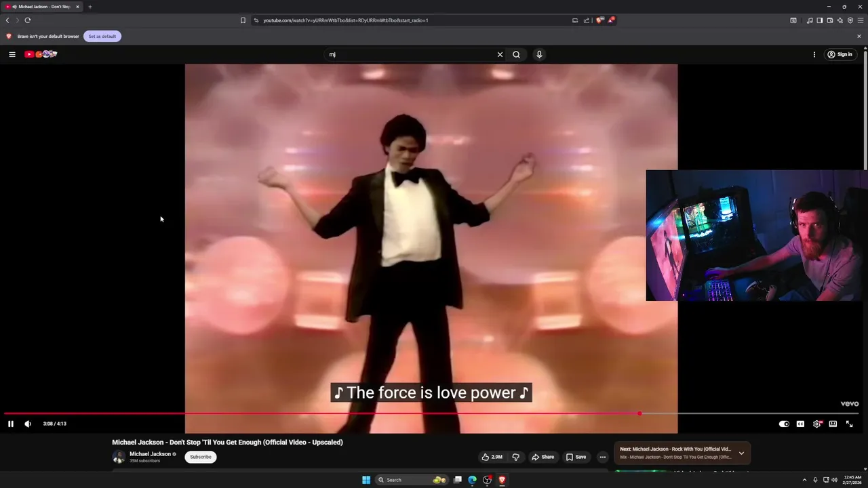Open Brave playlist music note icon
This screenshot has height=488, width=868.
(x=810, y=20)
